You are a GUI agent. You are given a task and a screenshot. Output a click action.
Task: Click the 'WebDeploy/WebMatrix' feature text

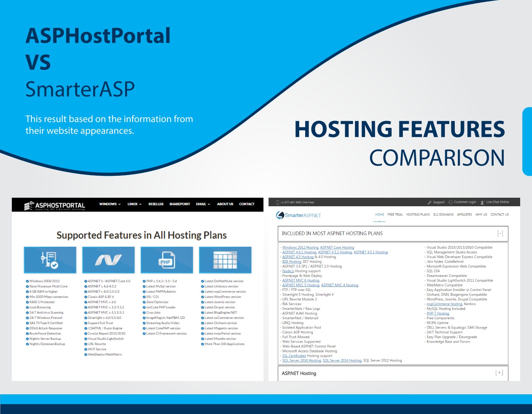pos(105,355)
